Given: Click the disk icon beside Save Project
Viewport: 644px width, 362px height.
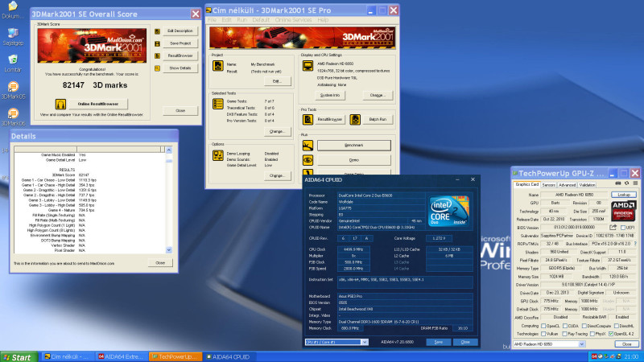Looking at the screenshot, I should tap(157, 43).
